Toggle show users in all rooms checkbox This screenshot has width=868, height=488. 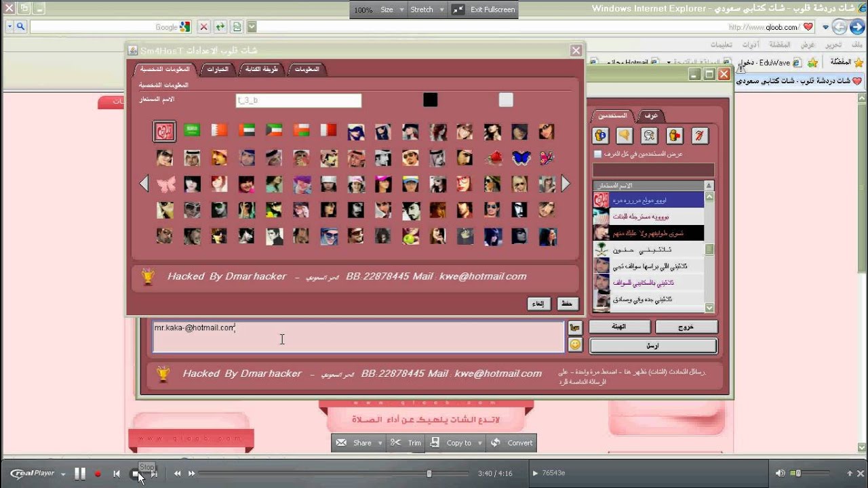pos(597,155)
